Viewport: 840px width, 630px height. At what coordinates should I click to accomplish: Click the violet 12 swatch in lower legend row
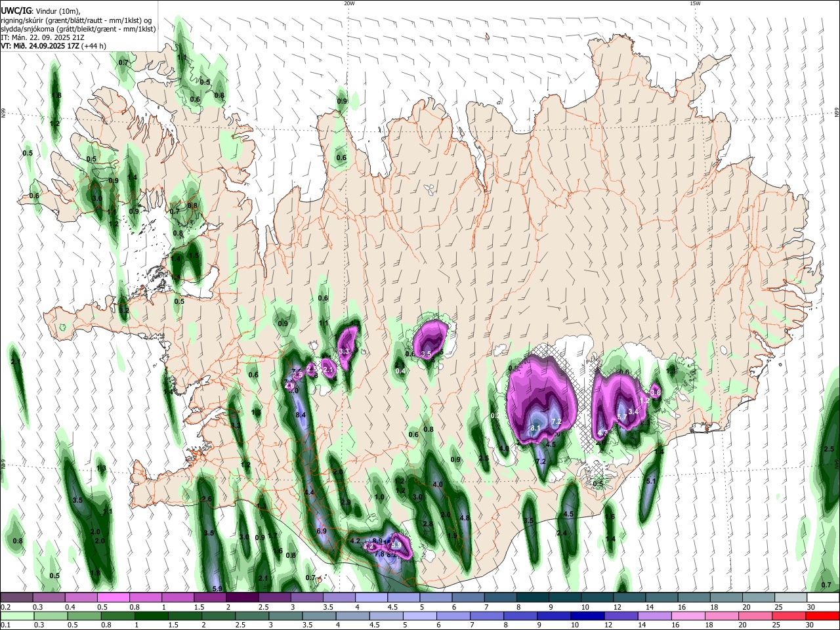621,616
